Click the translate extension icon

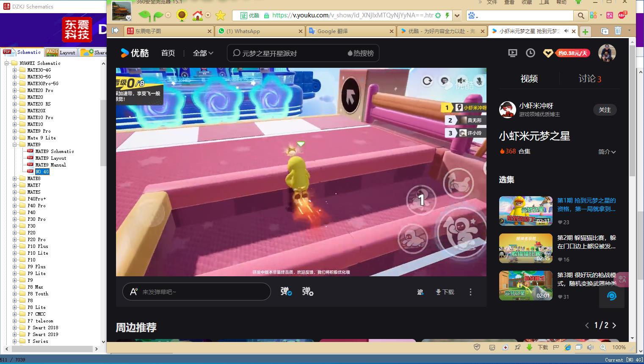click(x=610, y=16)
